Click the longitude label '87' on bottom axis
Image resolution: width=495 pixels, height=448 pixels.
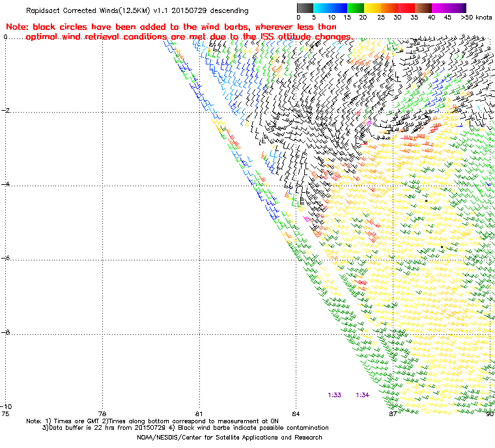tap(393, 413)
